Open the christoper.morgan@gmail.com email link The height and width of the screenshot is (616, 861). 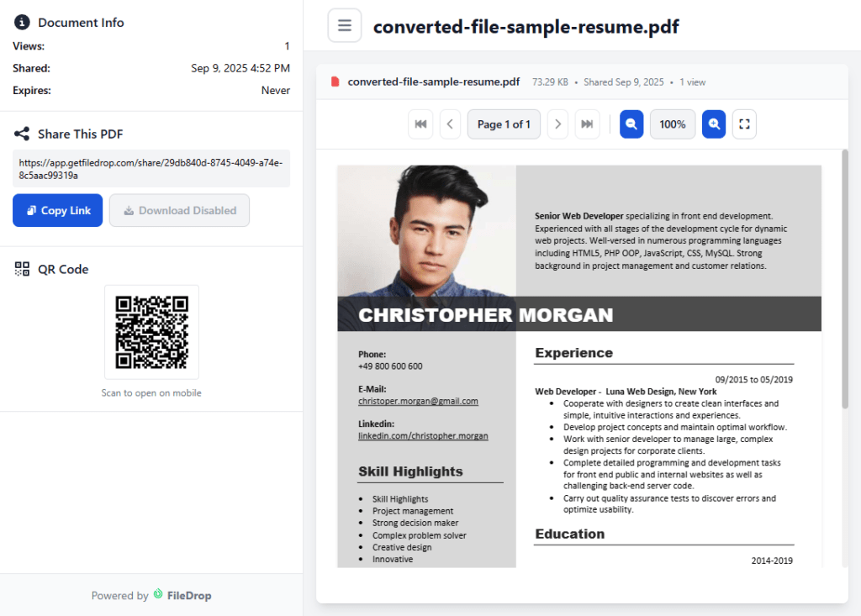418,402
